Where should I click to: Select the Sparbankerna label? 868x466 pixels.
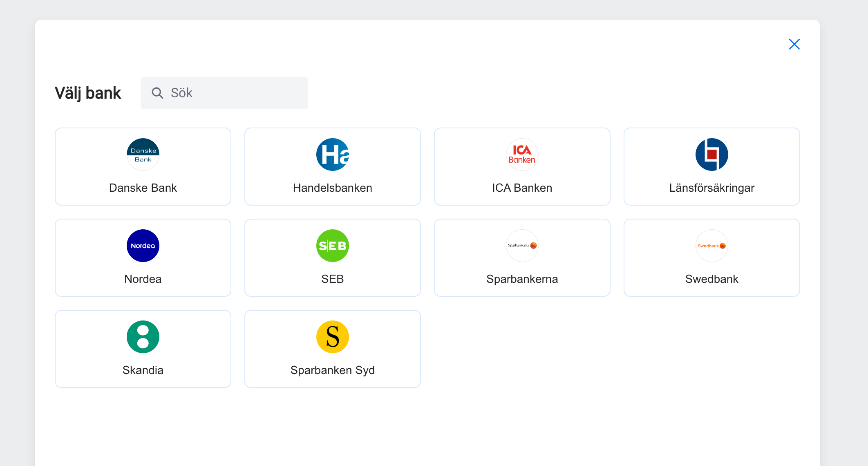[522, 279]
